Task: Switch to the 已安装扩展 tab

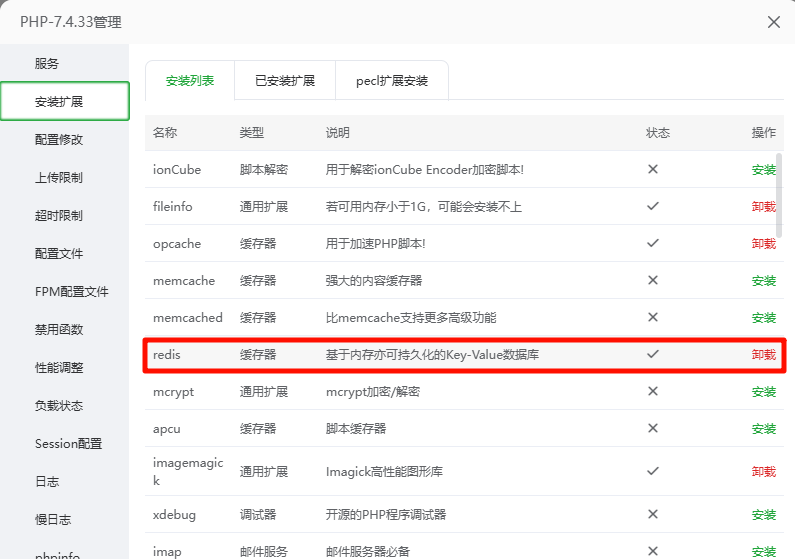Action: point(285,81)
